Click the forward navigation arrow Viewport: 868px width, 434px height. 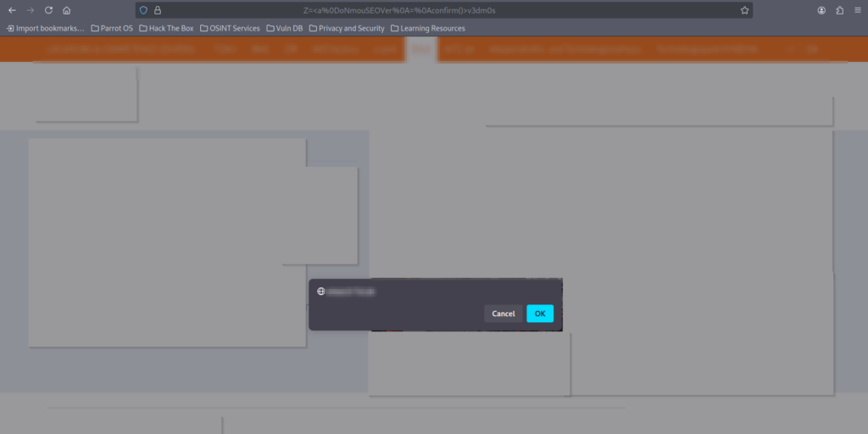click(31, 10)
